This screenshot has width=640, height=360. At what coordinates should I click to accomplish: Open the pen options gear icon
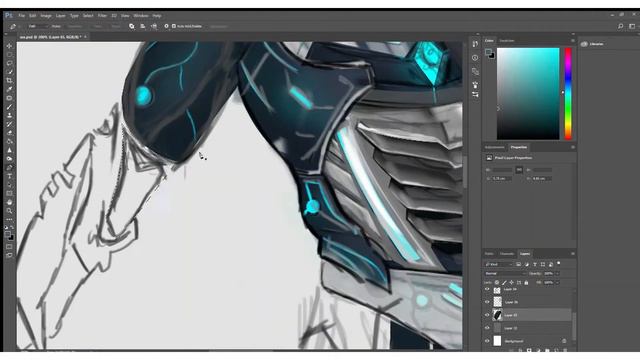click(166, 26)
